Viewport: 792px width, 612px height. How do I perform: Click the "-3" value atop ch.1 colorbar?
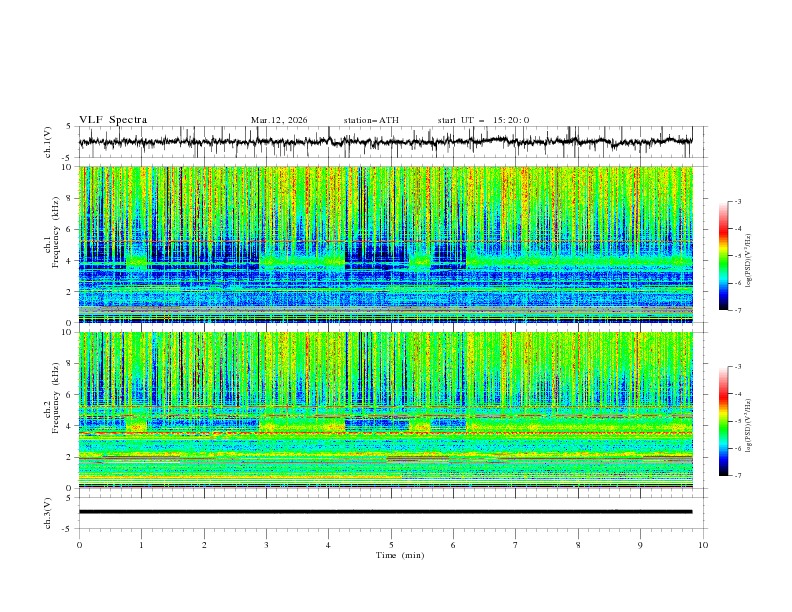(738, 201)
